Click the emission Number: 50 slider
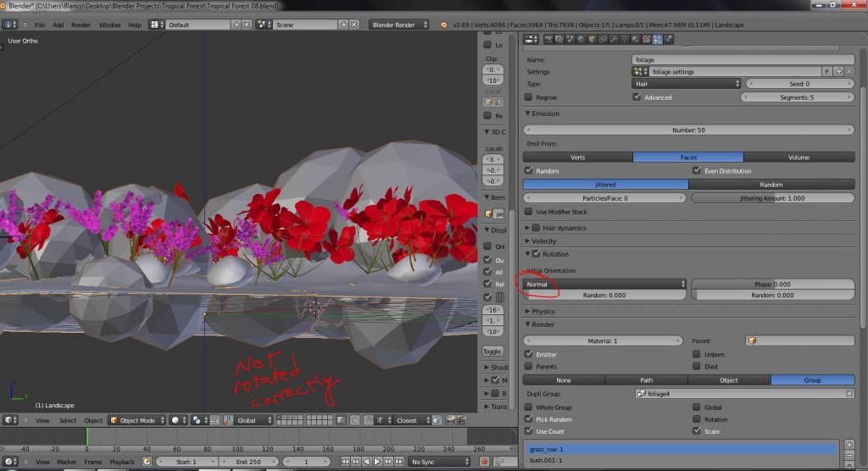Image resolution: width=868 pixels, height=471 pixels. [x=688, y=130]
